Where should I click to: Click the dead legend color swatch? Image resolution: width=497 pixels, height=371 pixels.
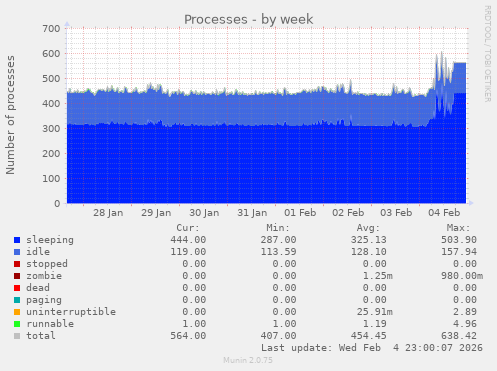click(x=17, y=288)
